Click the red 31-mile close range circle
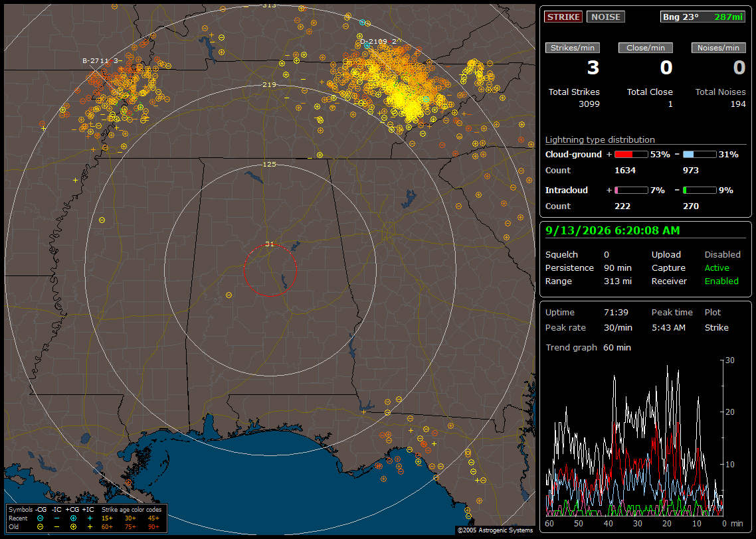Screen dimensions: 756x539 pos(270,270)
